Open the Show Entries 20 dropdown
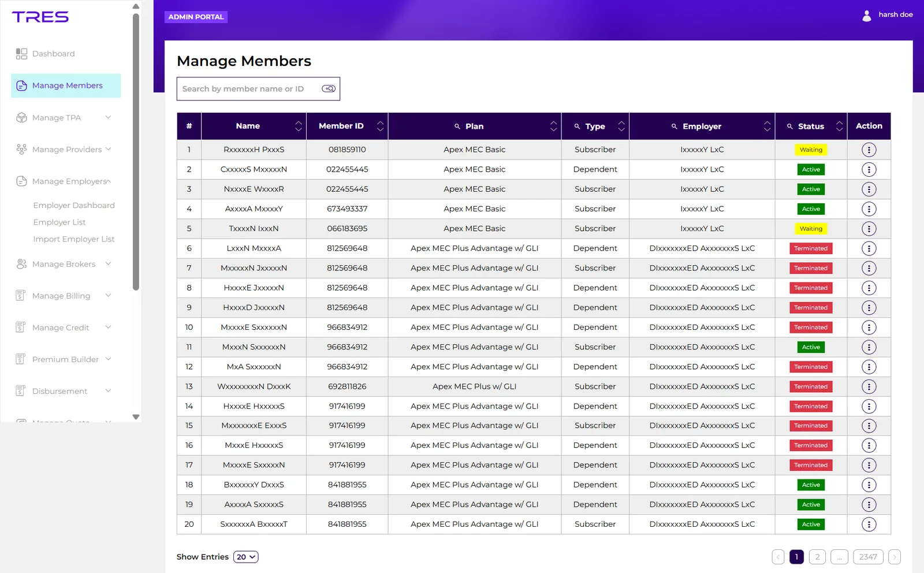 (x=245, y=557)
